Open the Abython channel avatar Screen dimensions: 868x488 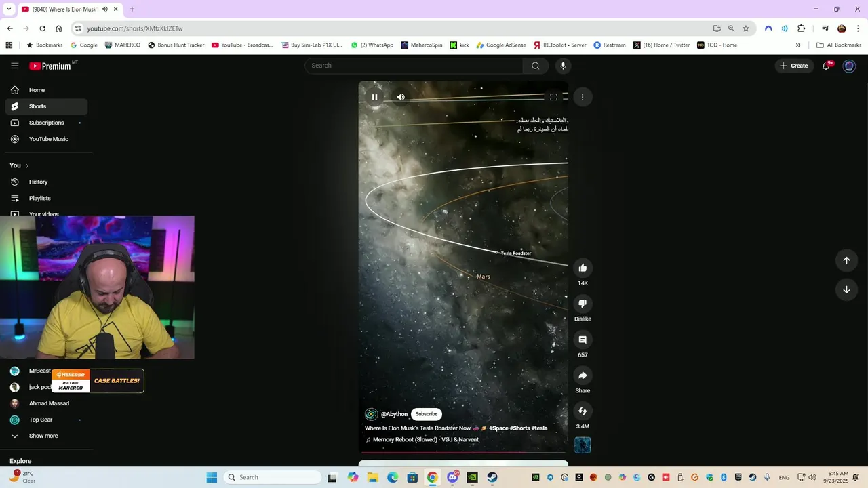coord(371,414)
